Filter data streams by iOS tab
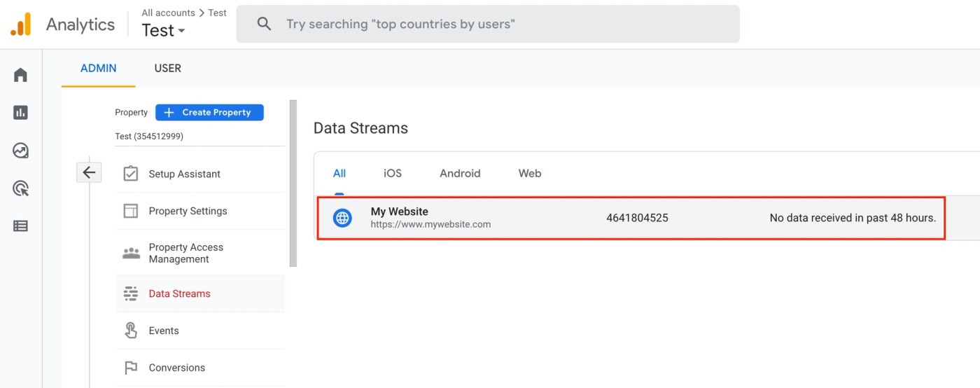This screenshot has width=980, height=388. (x=393, y=174)
